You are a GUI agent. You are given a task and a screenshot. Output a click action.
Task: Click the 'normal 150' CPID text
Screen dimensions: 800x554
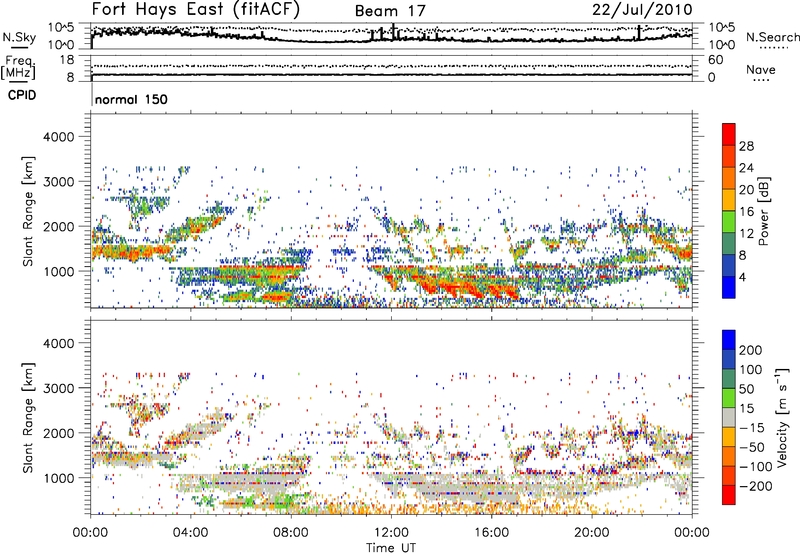point(131,99)
